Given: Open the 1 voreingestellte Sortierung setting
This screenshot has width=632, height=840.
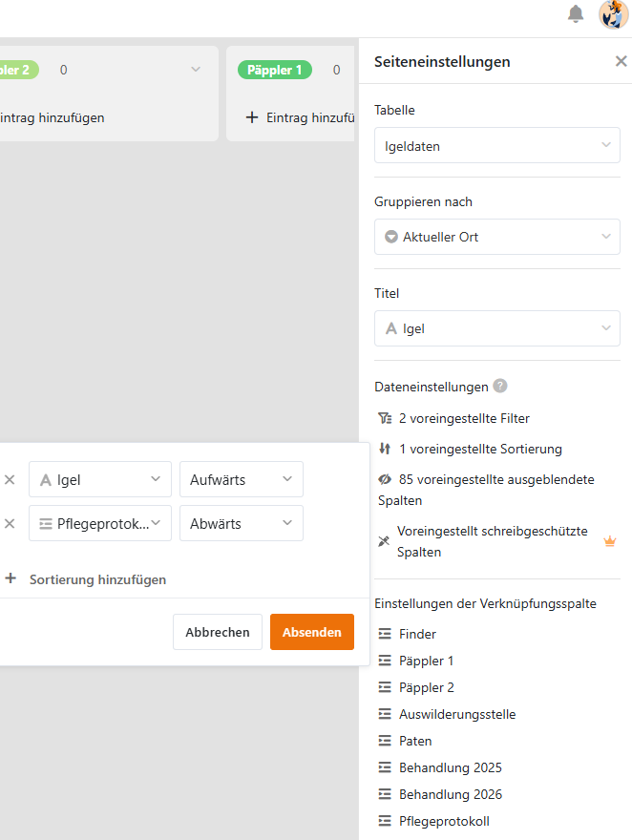Looking at the screenshot, I should click(479, 449).
